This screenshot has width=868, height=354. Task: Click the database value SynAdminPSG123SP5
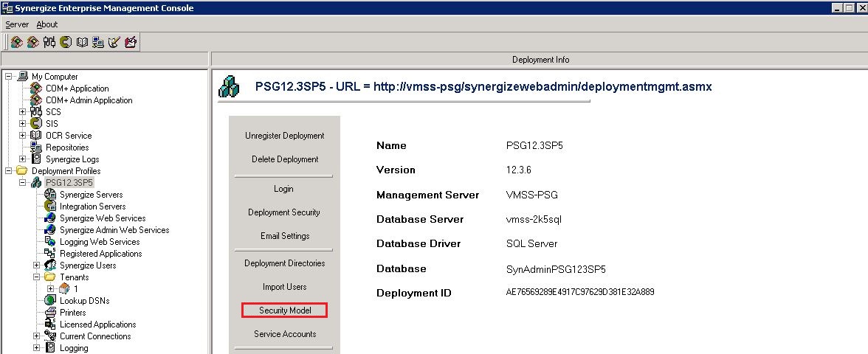556,269
